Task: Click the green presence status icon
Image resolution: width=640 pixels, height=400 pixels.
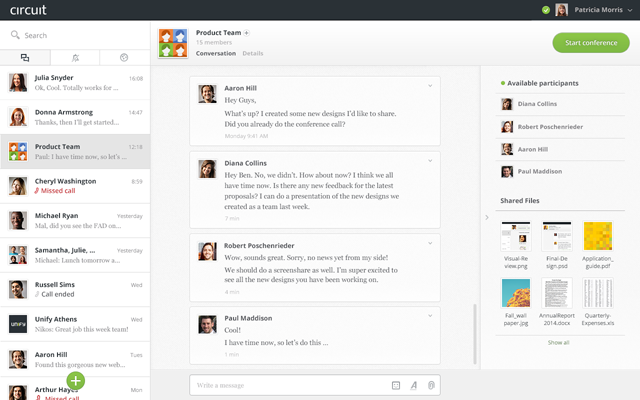Action: (546, 10)
